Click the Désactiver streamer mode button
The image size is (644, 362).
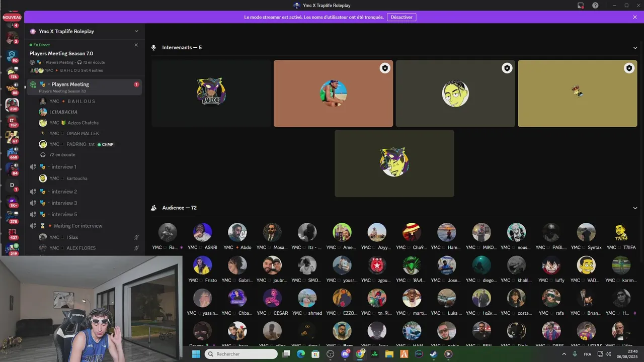[x=401, y=17]
